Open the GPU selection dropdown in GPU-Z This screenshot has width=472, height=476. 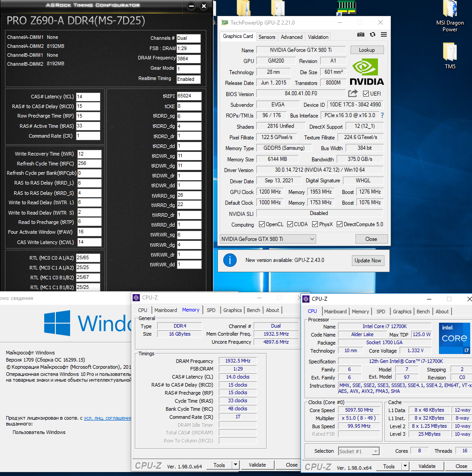(x=267, y=239)
